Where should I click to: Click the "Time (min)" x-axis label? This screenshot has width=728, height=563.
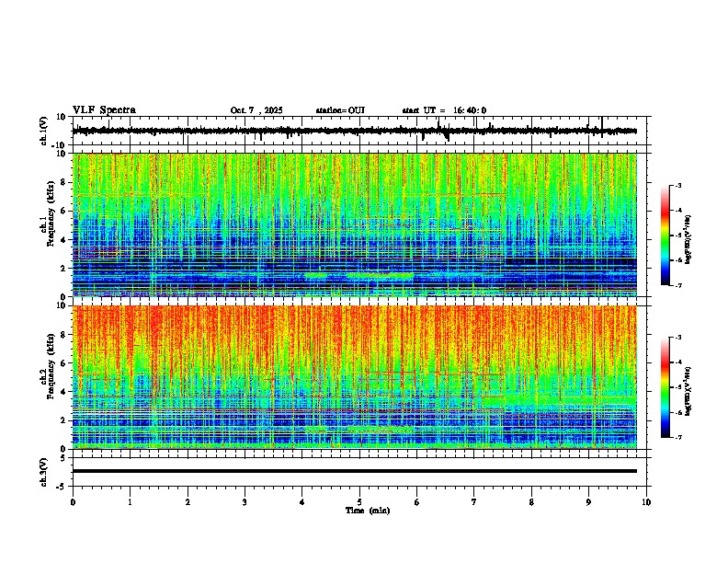click(x=368, y=511)
